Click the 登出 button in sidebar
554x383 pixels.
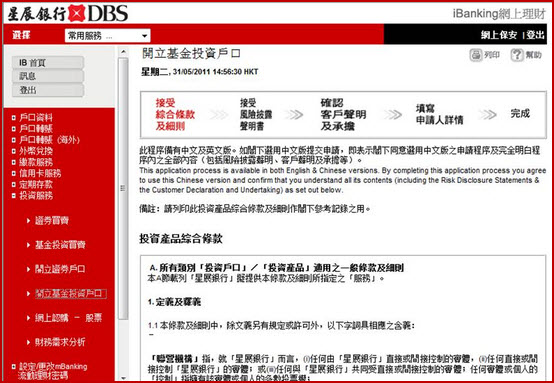[x=48, y=90]
